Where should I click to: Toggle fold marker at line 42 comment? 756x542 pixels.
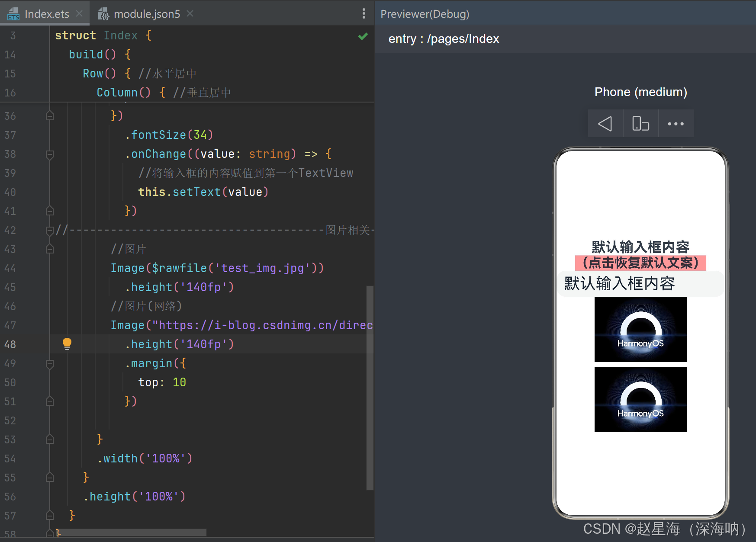(x=50, y=230)
